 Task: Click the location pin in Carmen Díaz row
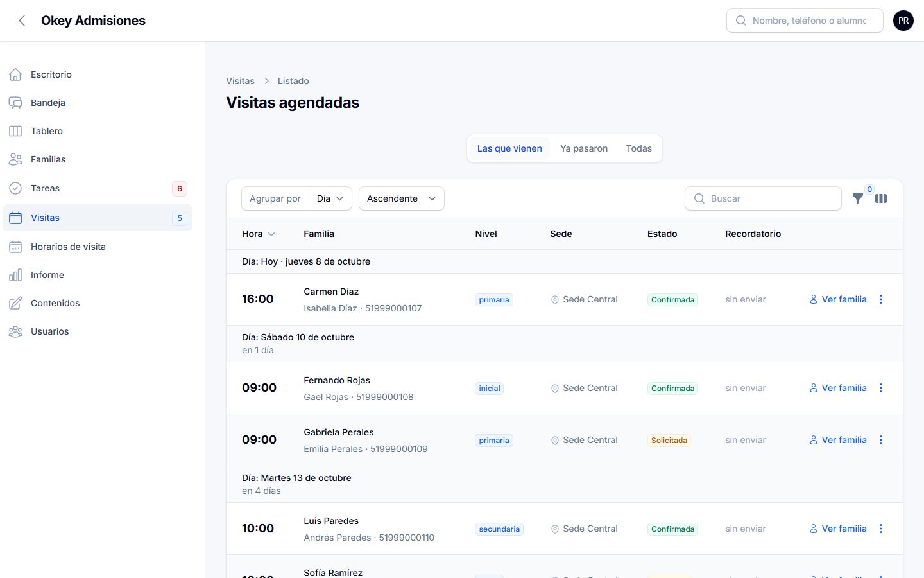point(555,300)
